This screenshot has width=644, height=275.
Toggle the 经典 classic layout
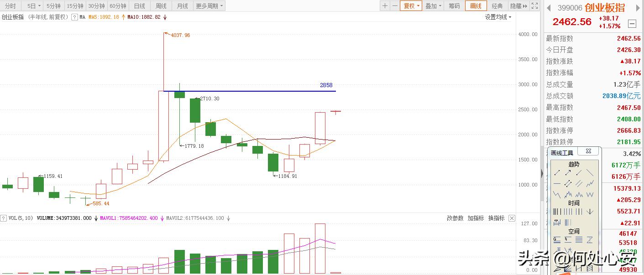(x=497, y=6)
